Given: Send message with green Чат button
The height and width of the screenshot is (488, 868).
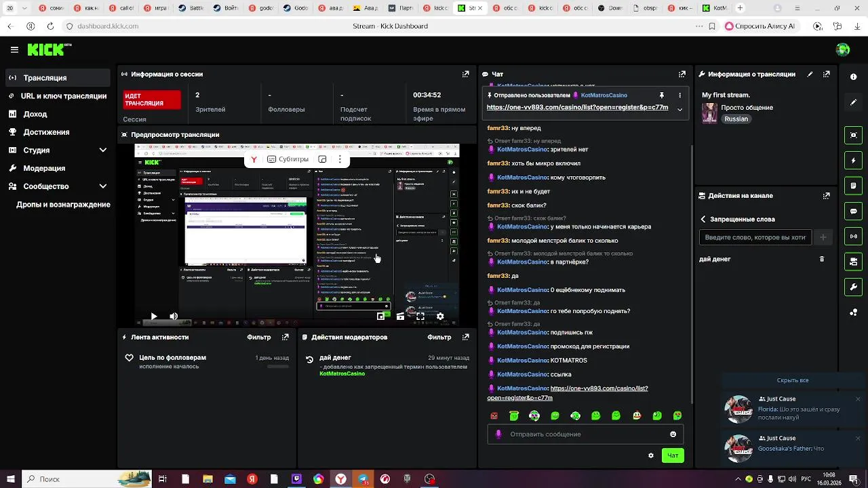Looking at the screenshot, I should click(x=673, y=455).
